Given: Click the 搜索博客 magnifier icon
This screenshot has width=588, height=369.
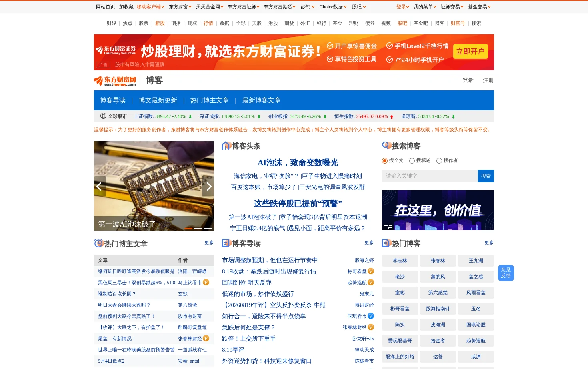Looking at the screenshot, I should point(386,145).
